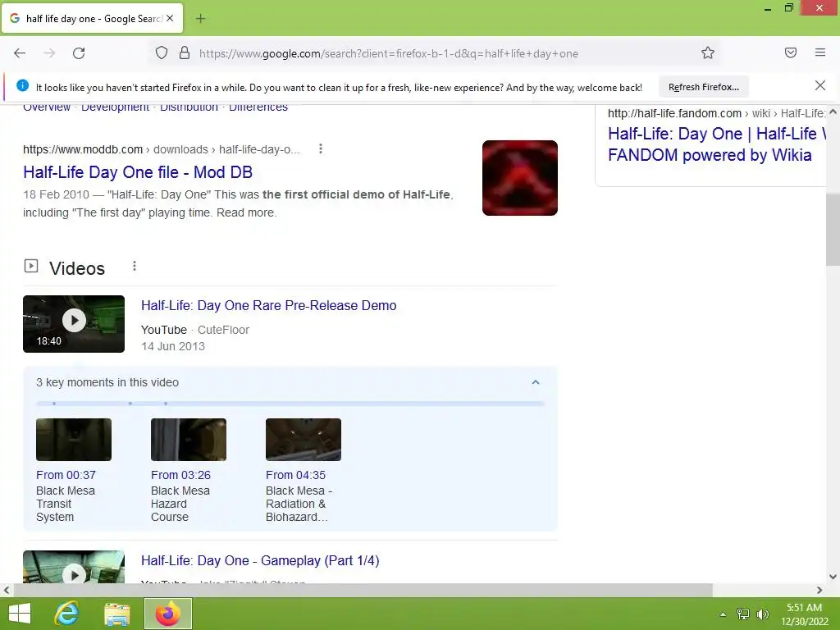Click the 'From 00:37' timestamp link
This screenshot has height=630, width=840.
tap(66, 475)
